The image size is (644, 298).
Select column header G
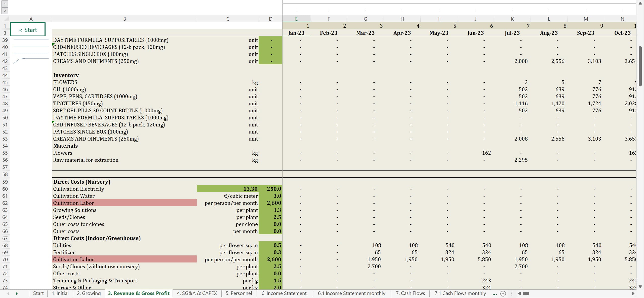click(x=365, y=19)
